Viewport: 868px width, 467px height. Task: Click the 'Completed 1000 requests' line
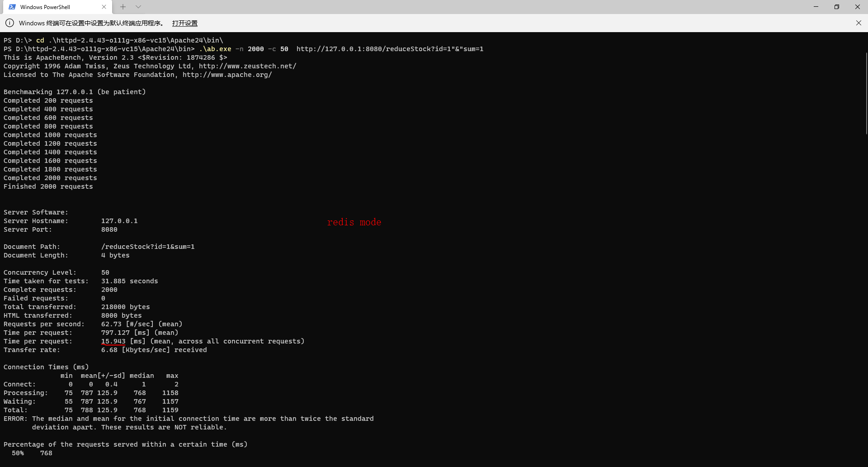click(x=50, y=135)
